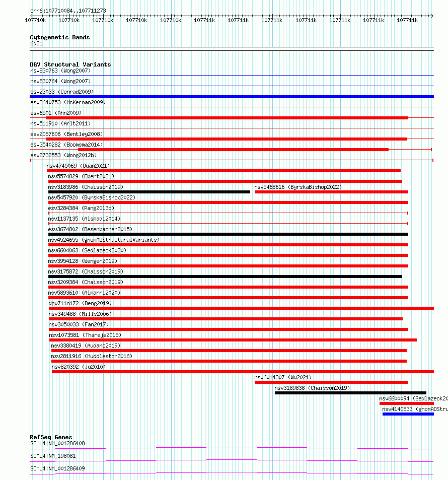This screenshot has height=480, width=448.
Task: Open variant nsv6604063 (Sedlazeck2020)
Action: 87,250
